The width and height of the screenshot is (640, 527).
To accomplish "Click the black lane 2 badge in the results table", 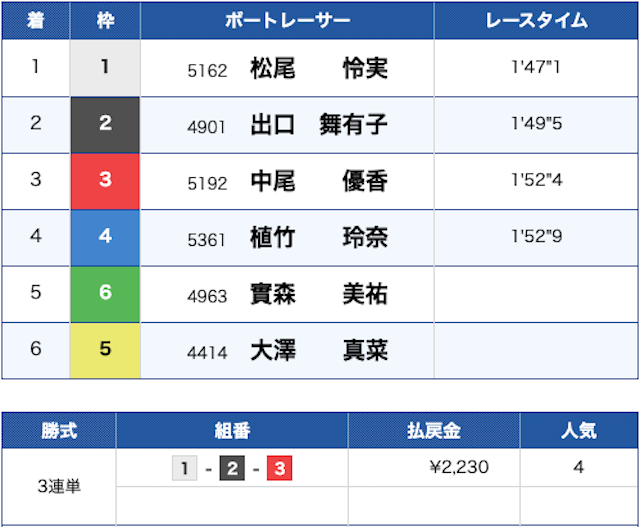I will click(x=105, y=125).
